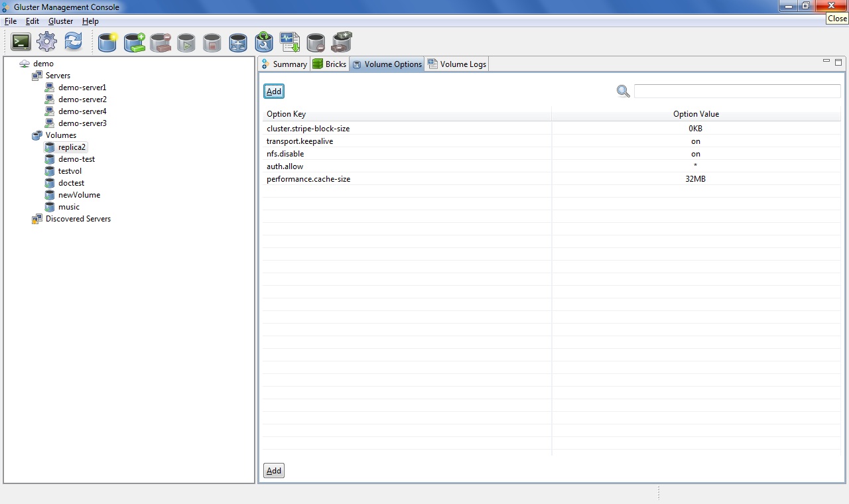Select the music volume
The image size is (849, 504).
coord(68,207)
